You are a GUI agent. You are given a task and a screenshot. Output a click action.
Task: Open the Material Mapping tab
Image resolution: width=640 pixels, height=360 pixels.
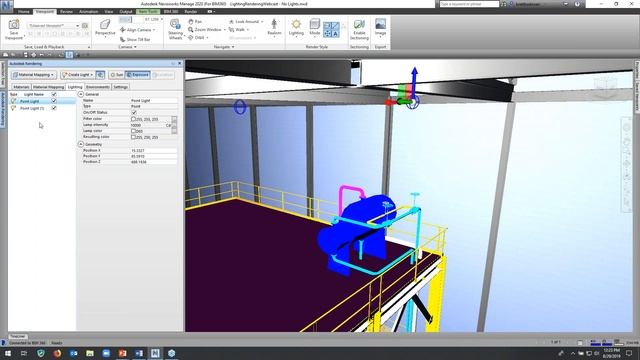click(x=48, y=87)
